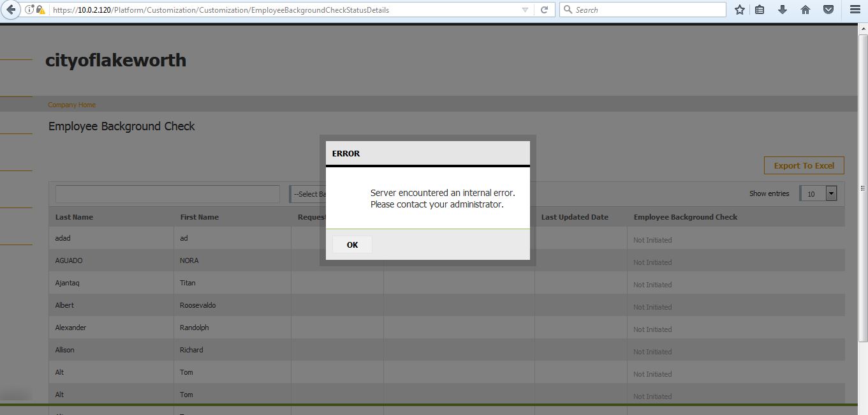Go to the browser home page

coord(805,10)
